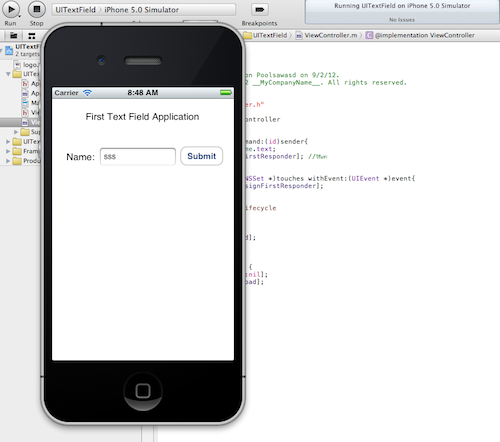The height and width of the screenshot is (442, 500).
Task: Select the UITextField project file icon
Action: 9,51
